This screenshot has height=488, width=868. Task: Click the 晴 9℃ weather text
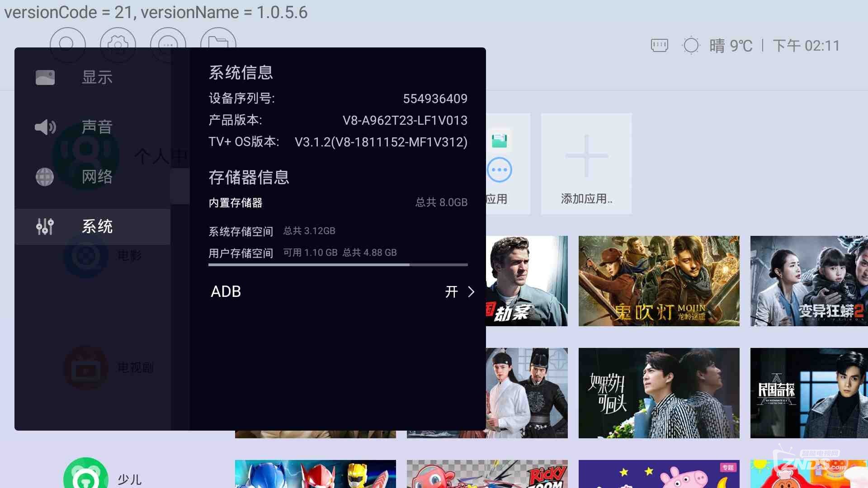point(731,46)
